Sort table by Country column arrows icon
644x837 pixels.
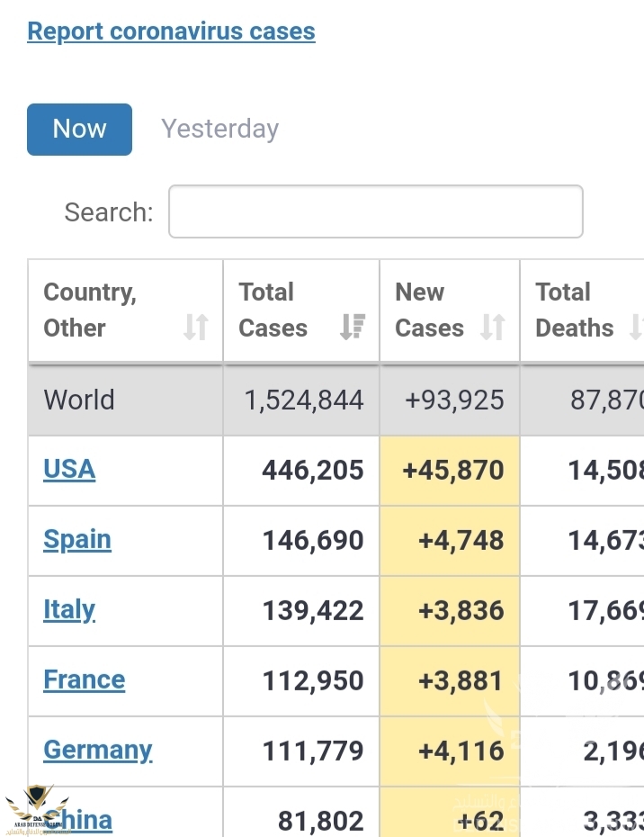click(196, 328)
